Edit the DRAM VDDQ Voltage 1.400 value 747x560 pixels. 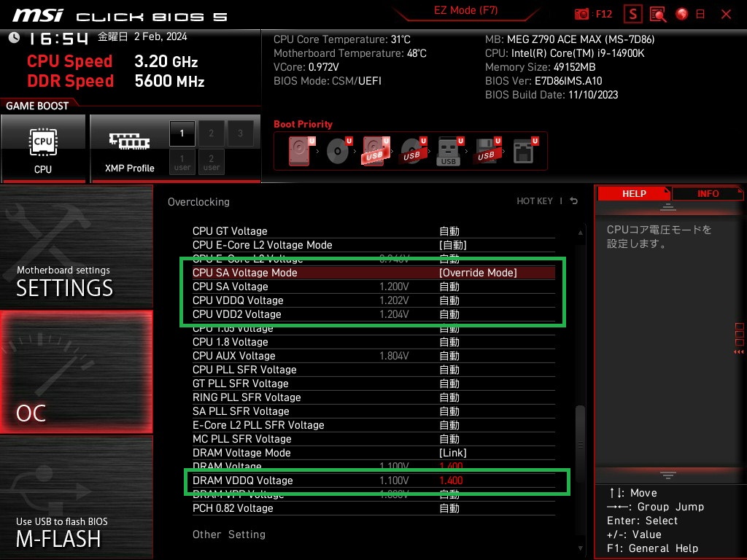[x=451, y=481]
